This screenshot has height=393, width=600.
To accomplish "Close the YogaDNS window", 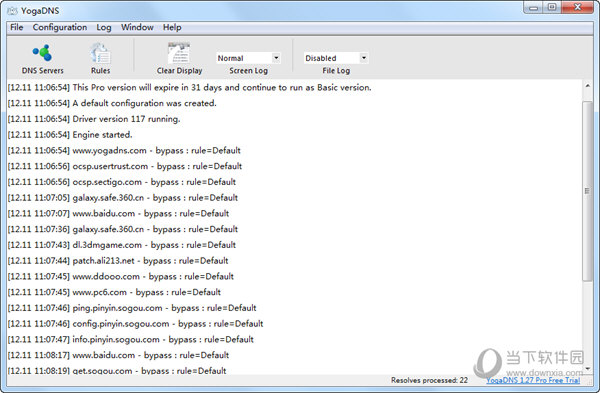I will tap(578, 7).
